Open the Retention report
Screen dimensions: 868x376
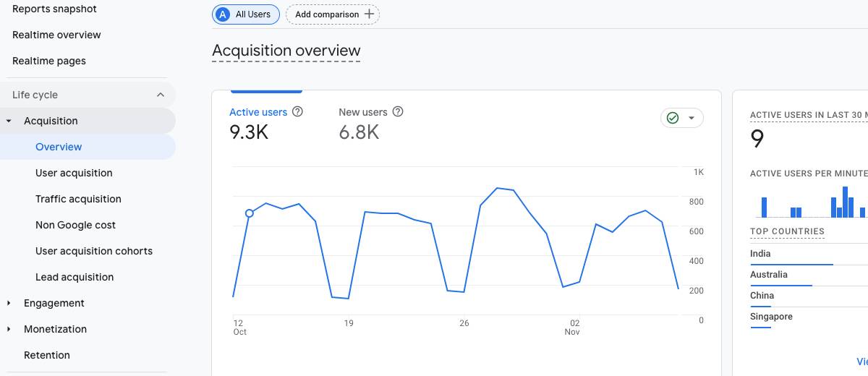(47, 355)
